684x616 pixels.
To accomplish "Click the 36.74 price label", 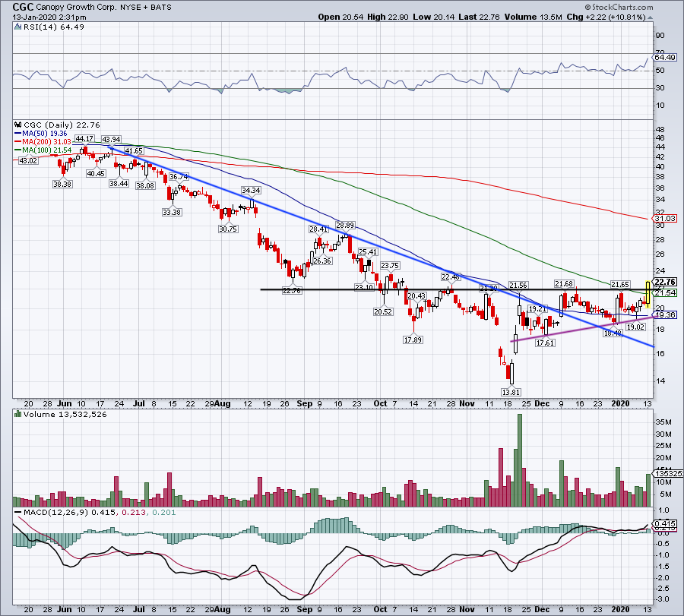I will pos(179,176).
